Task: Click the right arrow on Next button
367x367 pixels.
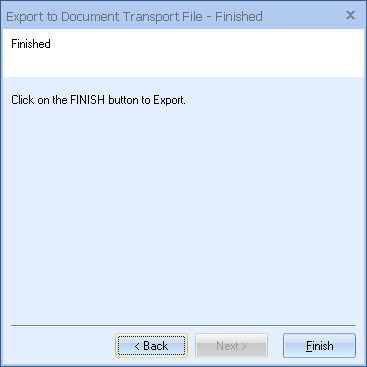Action: (244, 347)
